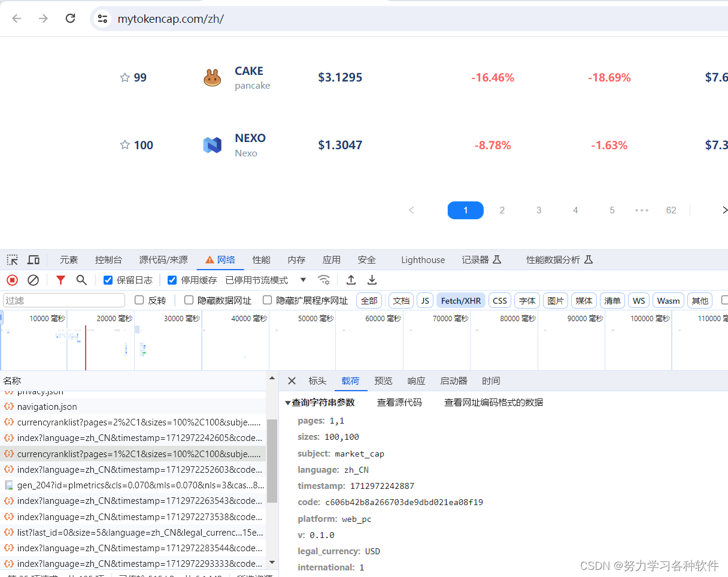Open the throttling mode dropdown

[x=266, y=280]
